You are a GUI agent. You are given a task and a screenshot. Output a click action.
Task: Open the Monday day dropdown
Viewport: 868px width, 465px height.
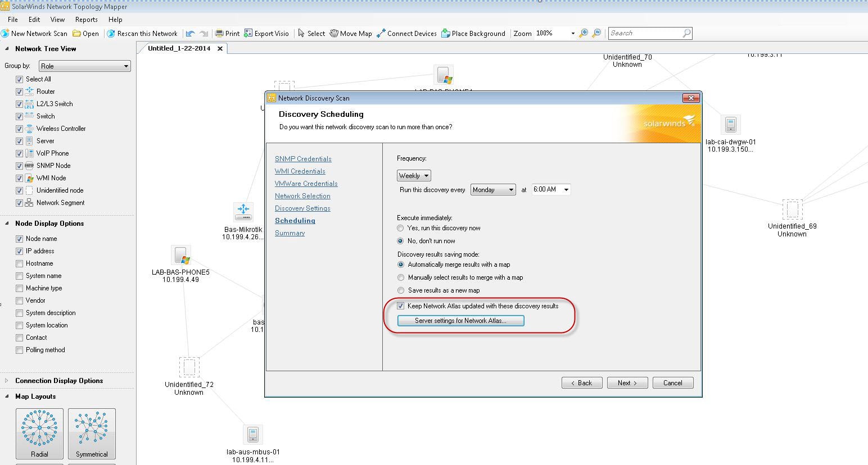[493, 190]
